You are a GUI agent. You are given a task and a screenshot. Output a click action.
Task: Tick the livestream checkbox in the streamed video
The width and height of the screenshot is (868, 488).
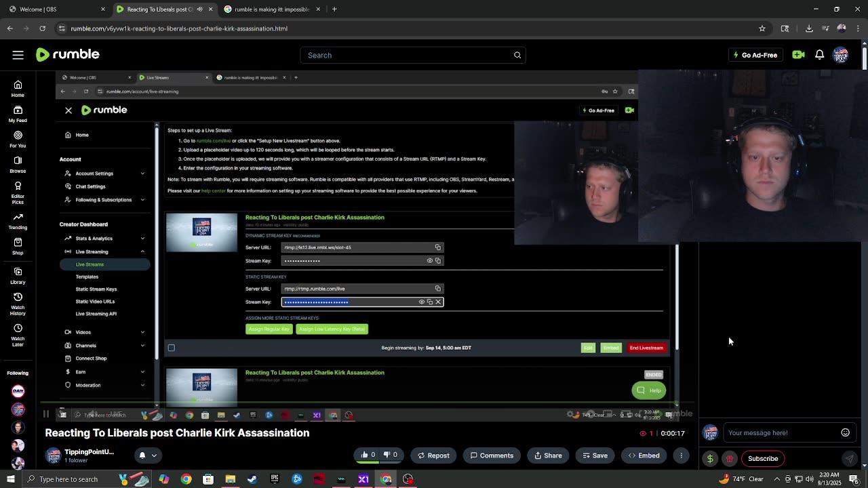pyautogui.click(x=172, y=348)
